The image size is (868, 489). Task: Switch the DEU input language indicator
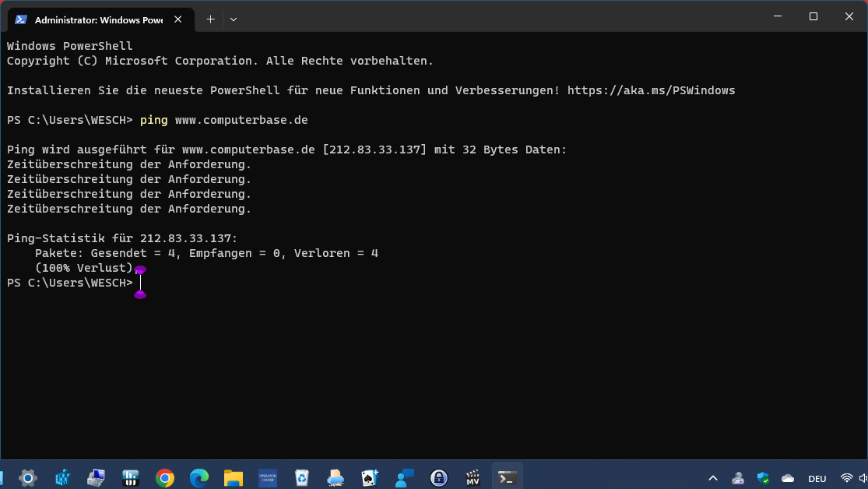817,478
